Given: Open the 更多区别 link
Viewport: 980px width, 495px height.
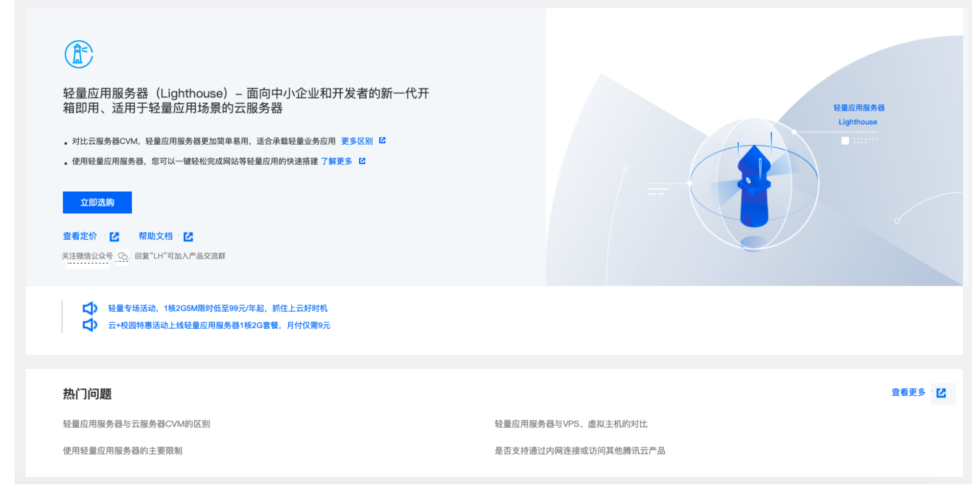Looking at the screenshot, I should tap(357, 141).
